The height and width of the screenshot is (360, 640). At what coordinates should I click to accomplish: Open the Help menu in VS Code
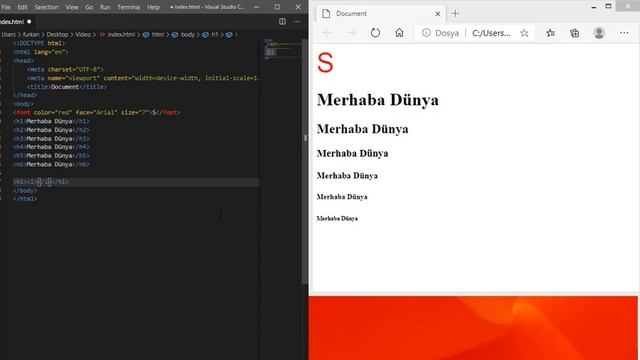click(153, 7)
